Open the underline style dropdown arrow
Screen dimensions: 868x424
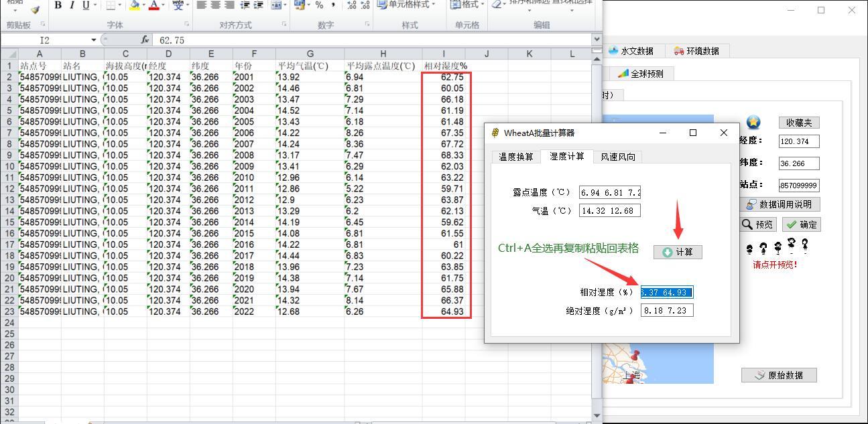(x=95, y=5)
